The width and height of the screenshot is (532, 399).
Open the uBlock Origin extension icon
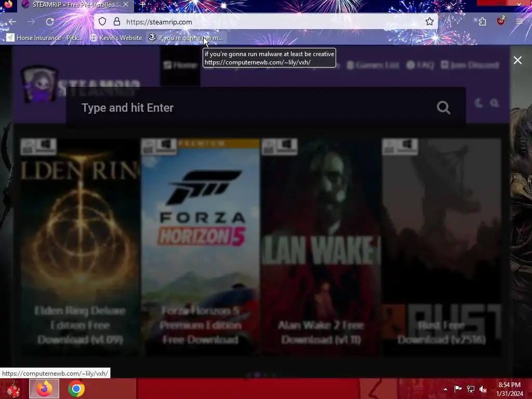click(501, 21)
